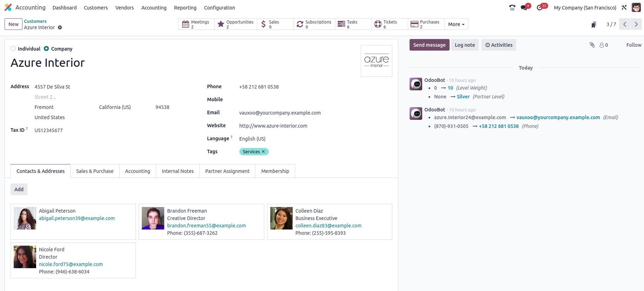This screenshot has width=644, height=291.
Task: Click the gear icon beside Azure Interior
Action: (60, 27)
